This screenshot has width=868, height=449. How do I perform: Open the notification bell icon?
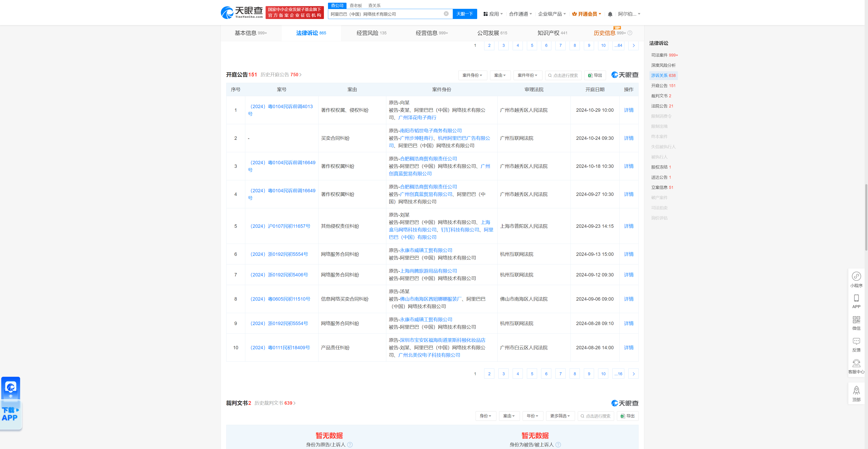[610, 14]
